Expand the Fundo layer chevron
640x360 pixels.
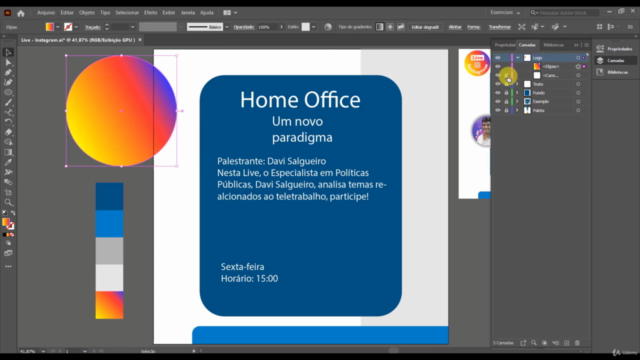(518, 93)
